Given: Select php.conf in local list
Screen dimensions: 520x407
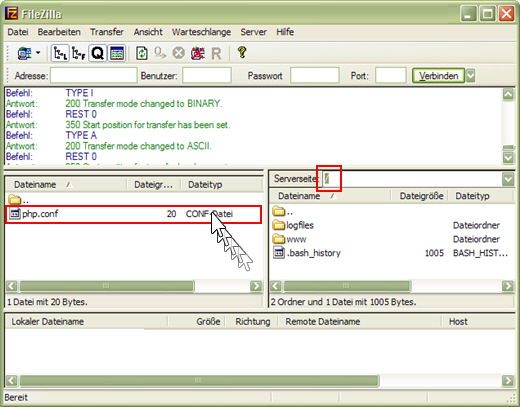Looking at the screenshot, I should pyautogui.click(x=133, y=214).
